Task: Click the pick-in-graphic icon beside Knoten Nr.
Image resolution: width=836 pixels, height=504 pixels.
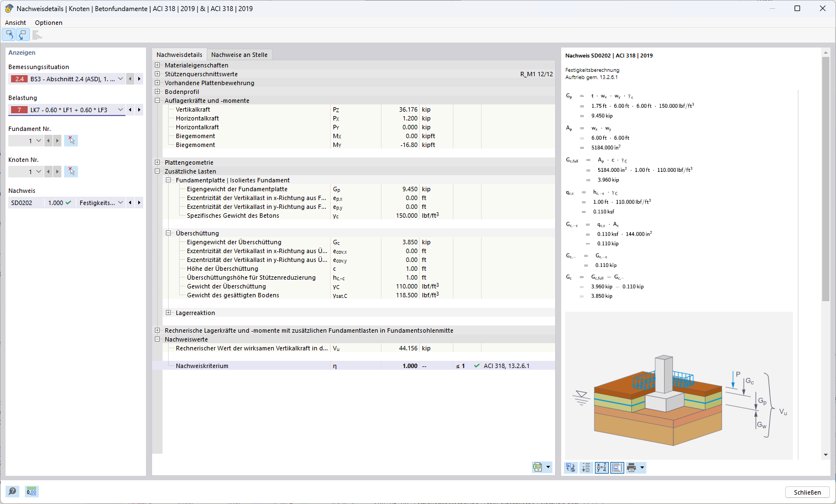Action: pyautogui.click(x=71, y=171)
